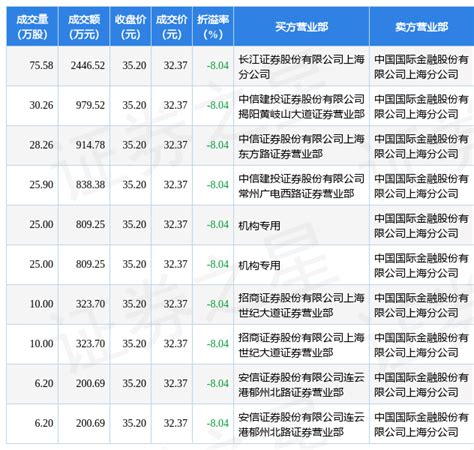
Task: Click seller 中国国际金融 cell in the 28.26 row
Action: pyautogui.click(x=421, y=146)
